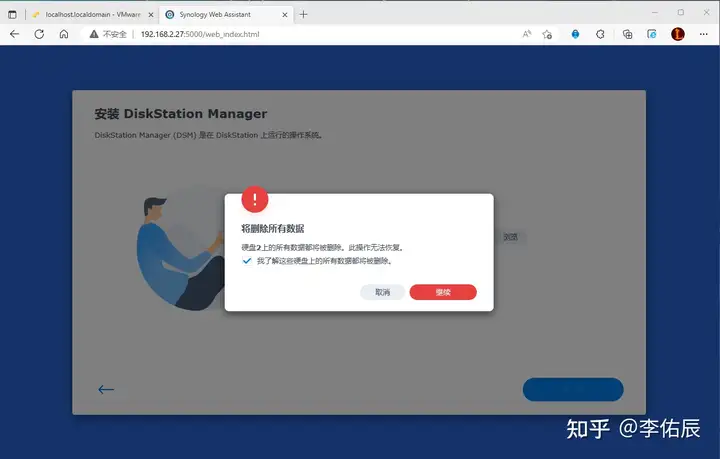This screenshot has height=459, width=720.
Task: Go to the browser home page
Action: tap(64, 34)
